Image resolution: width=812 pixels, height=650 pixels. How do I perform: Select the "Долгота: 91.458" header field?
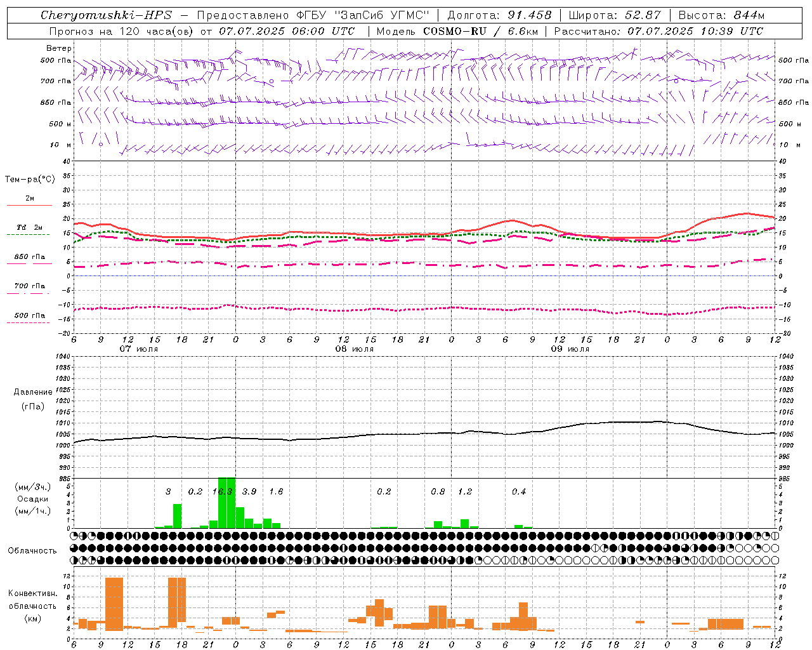499,15
